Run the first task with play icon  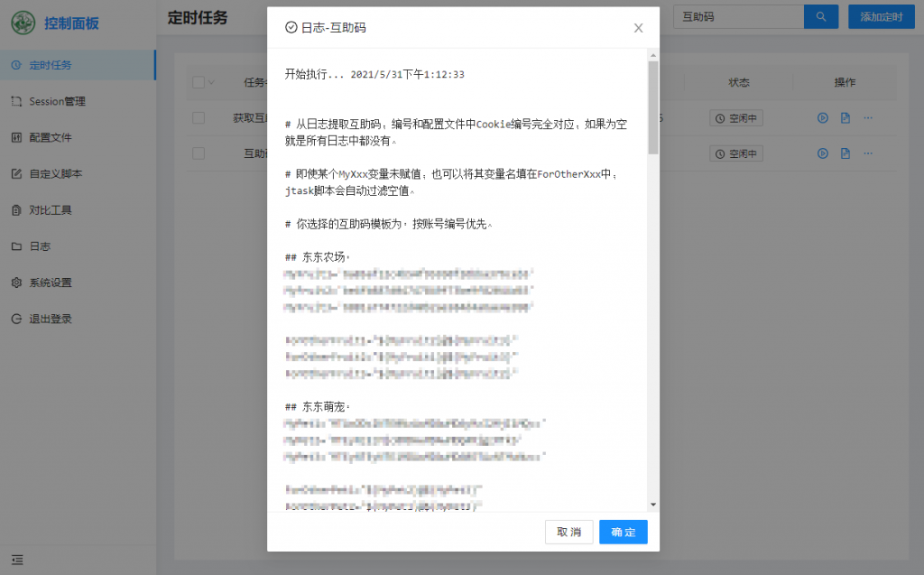[x=823, y=118]
